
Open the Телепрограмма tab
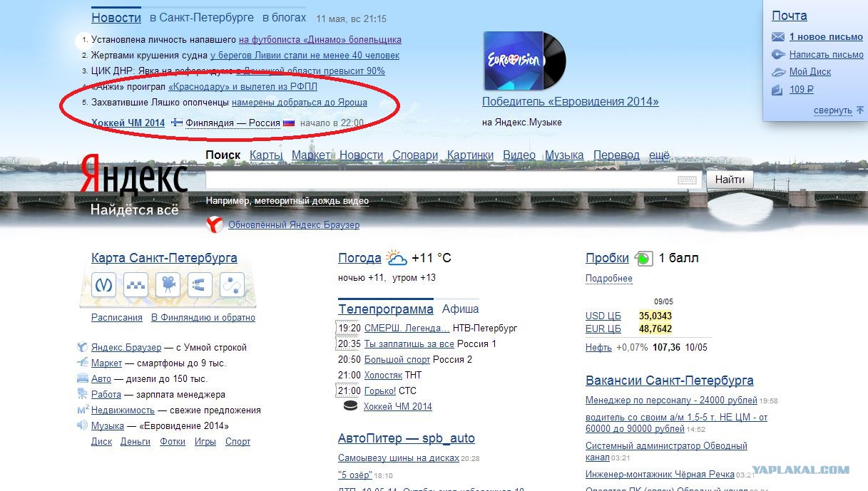(x=386, y=309)
